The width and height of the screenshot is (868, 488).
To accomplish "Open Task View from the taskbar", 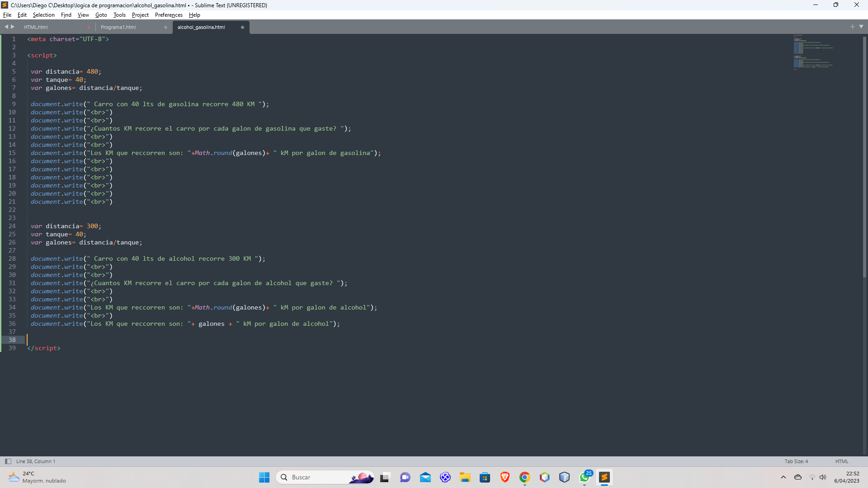I will [385, 477].
